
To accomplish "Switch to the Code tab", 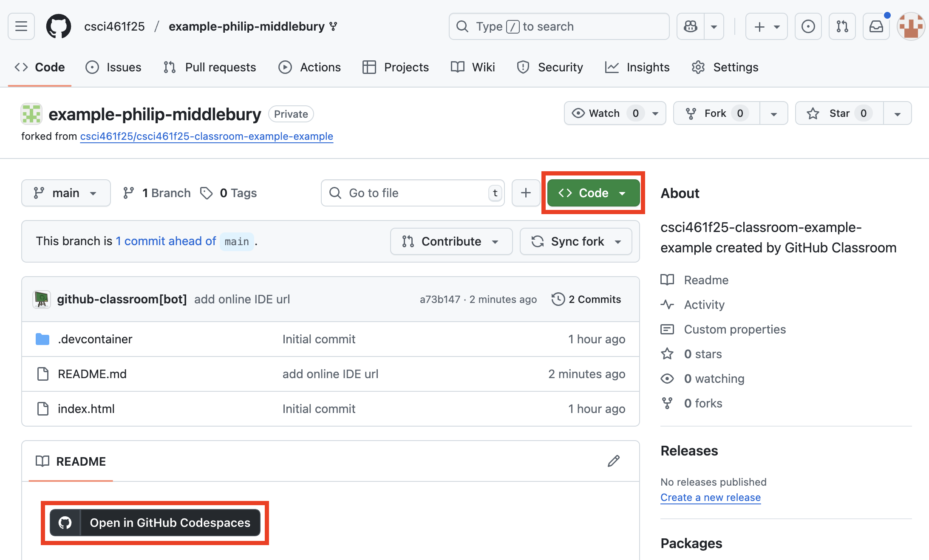I will [x=40, y=67].
